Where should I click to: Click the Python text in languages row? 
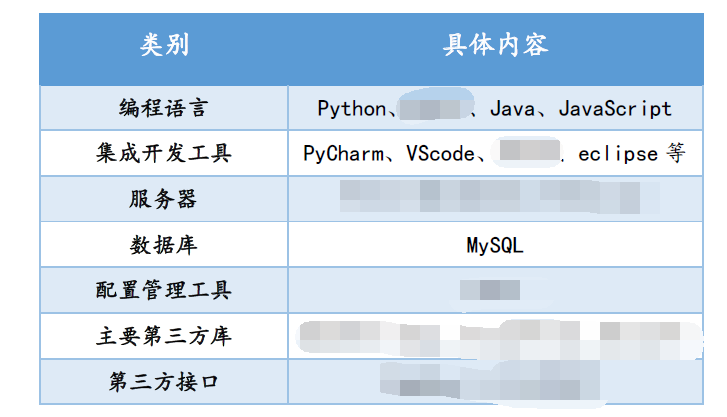[x=352, y=109]
